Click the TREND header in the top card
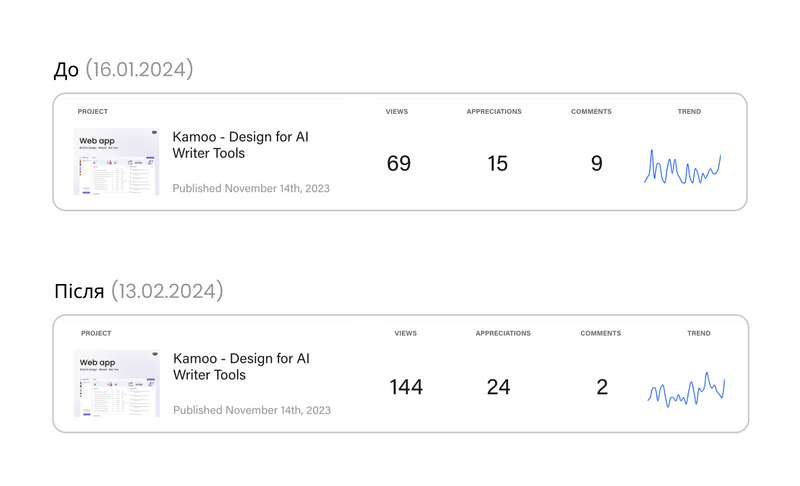 click(x=689, y=111)
